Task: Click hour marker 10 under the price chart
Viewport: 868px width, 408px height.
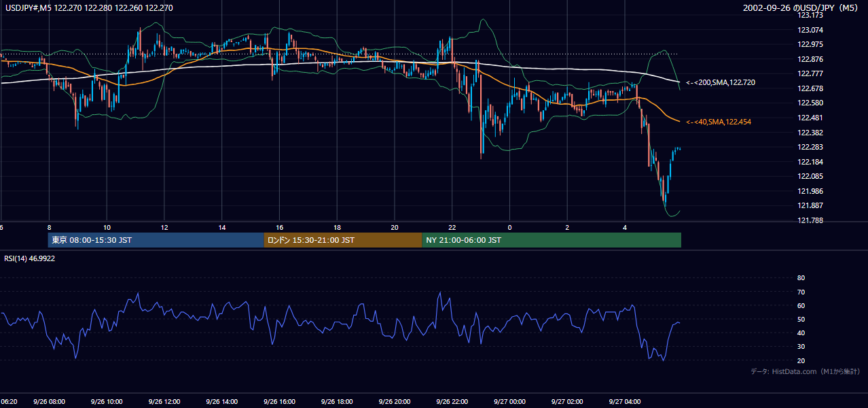Action: coord(107,226)
